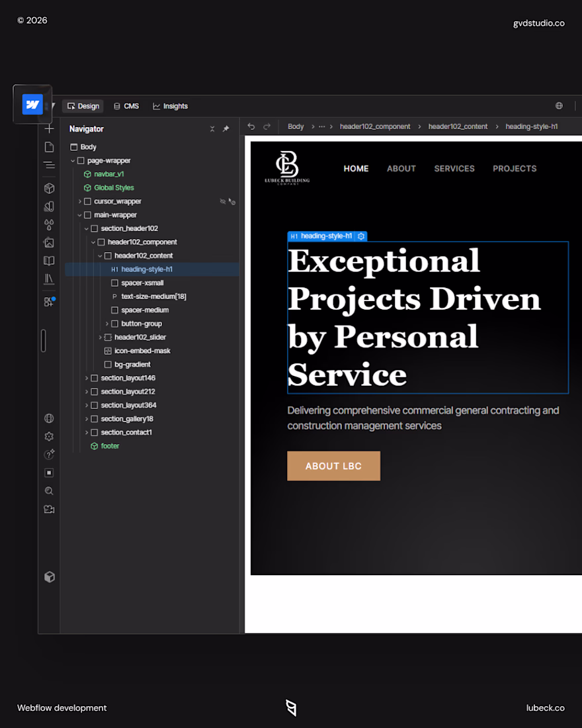
Task: Click the redo arrow
Action: point(267,126)
